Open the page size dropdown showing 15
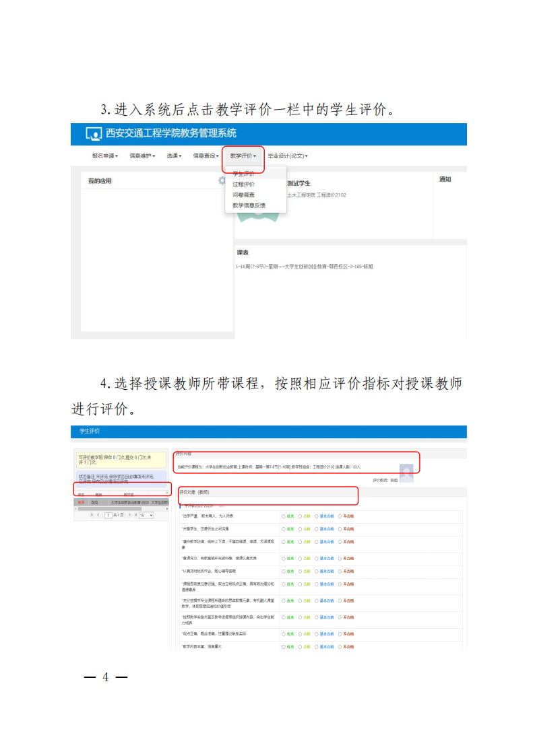The width and height of the screenshot is (535, 756). click(x=146, y=515)
